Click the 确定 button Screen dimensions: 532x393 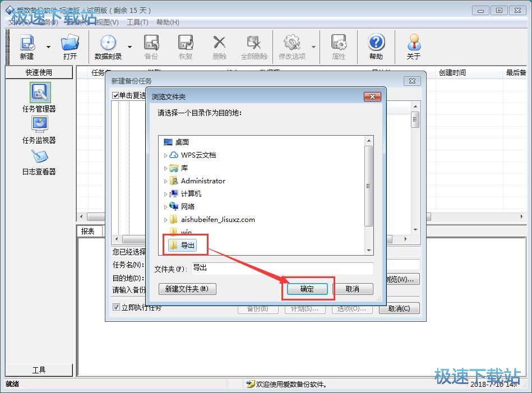pos(307,289)
